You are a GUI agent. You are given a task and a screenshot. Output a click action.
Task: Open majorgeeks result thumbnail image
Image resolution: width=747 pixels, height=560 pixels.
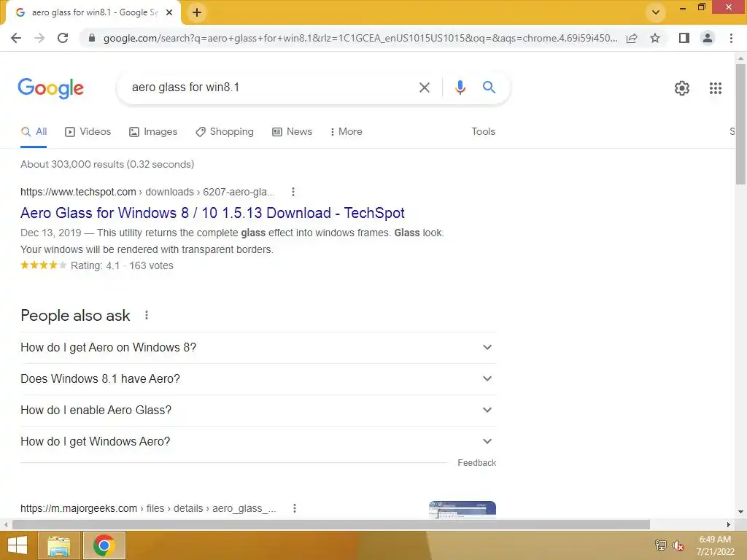coord(462,510)
